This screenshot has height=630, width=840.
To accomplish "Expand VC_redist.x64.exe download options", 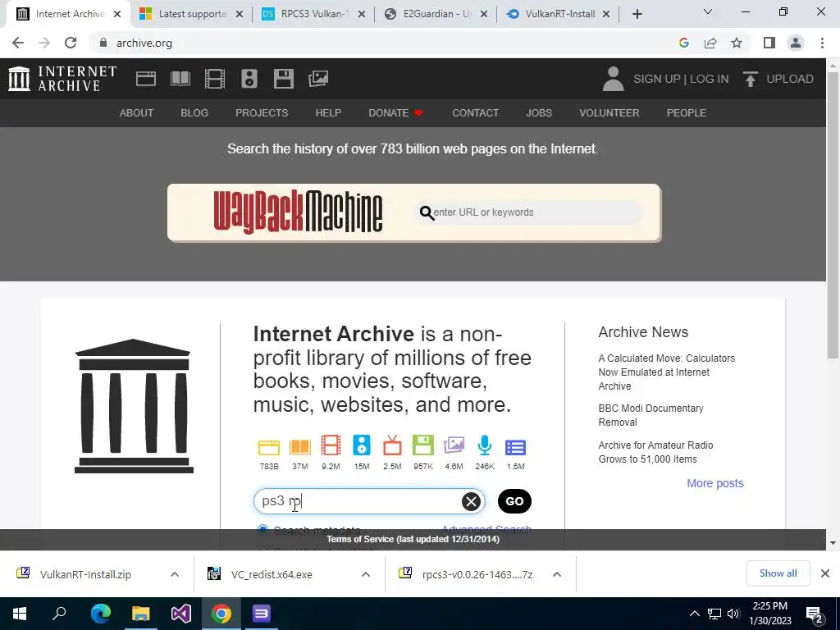I will click(x=366, y=574).
